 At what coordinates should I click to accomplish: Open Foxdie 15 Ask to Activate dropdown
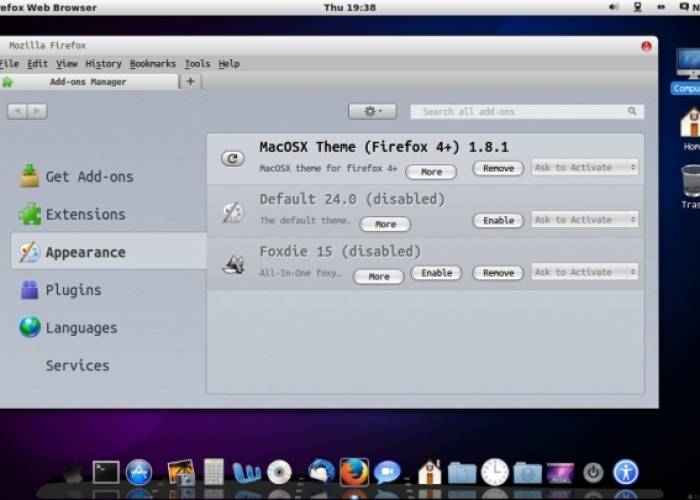tap(584, 272)
